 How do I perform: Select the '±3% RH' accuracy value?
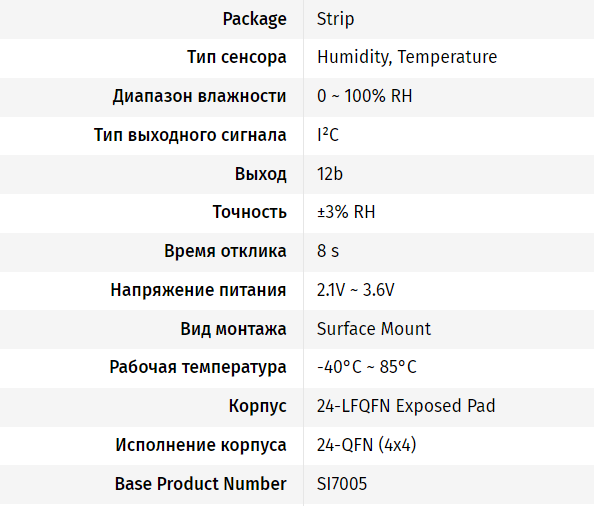(x=346, y=212)
